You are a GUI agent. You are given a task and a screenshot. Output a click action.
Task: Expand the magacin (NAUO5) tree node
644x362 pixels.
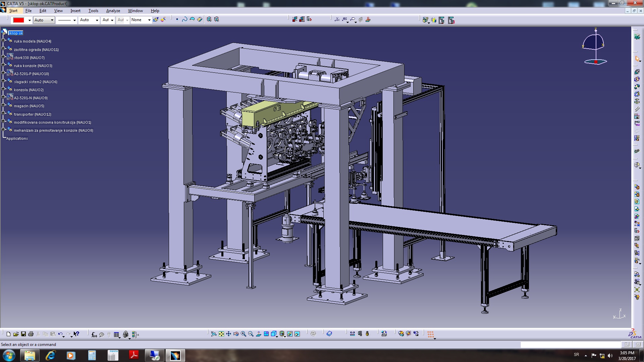coord(3,105)
